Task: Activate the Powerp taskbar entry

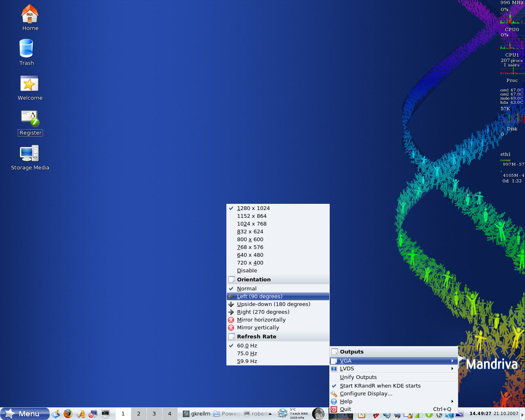Action: pyautogui.click(x=227, y=414)
